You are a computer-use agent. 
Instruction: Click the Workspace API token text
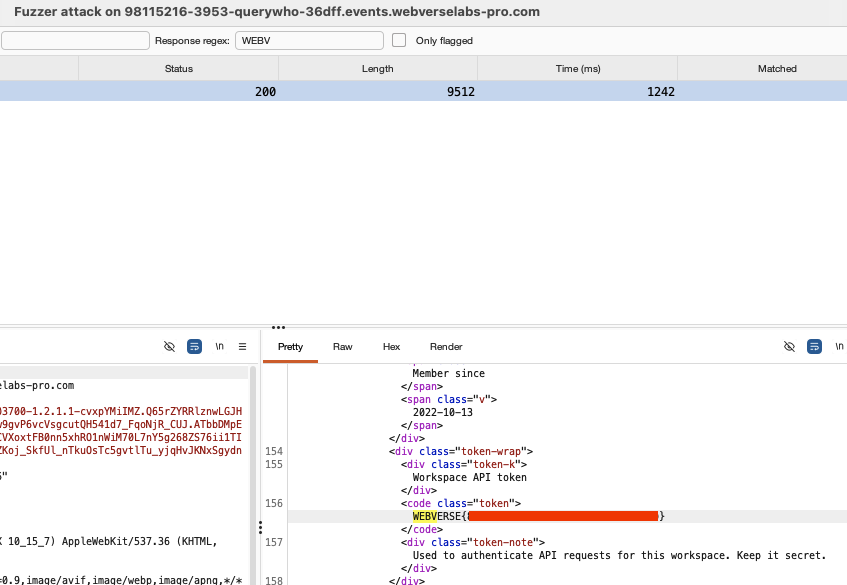coord(469,478)
